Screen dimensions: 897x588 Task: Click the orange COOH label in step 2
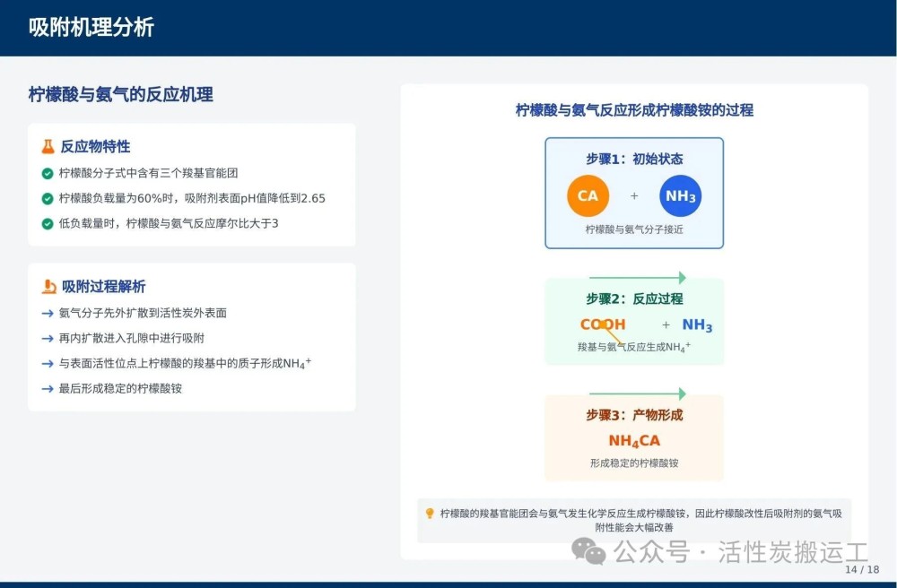tap(603, 324)
